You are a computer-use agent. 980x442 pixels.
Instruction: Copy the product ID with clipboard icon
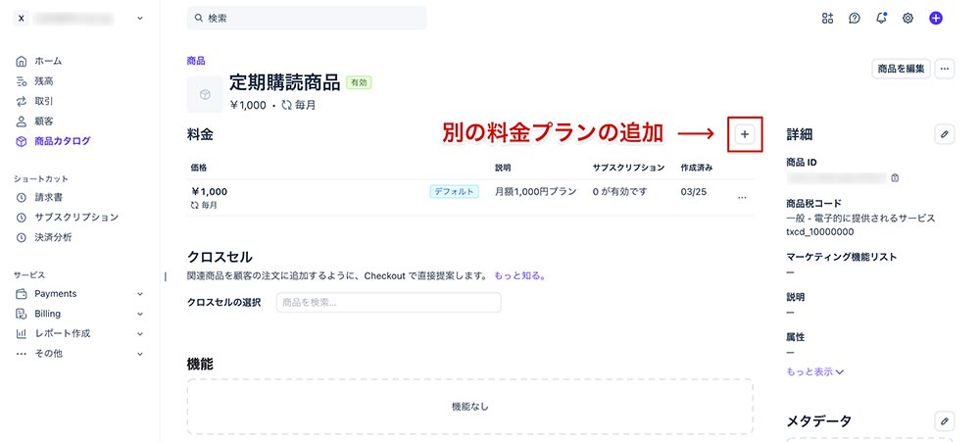tap(895, 178)
